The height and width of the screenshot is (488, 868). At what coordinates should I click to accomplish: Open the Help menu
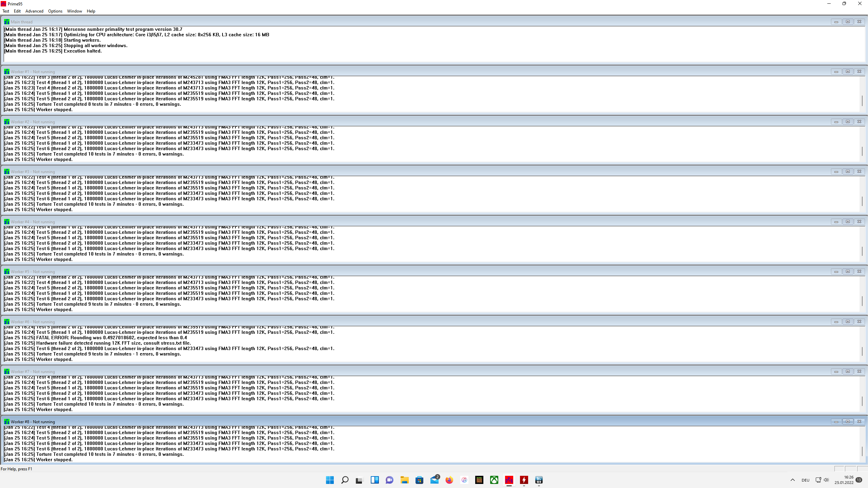91,11
